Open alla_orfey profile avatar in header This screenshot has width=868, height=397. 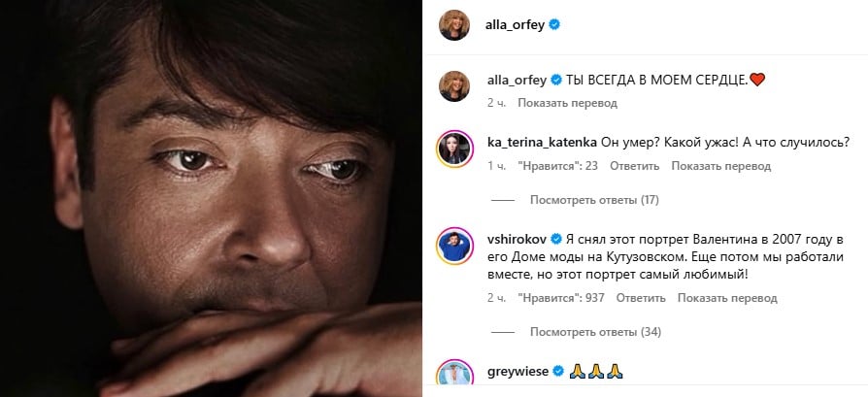point(454,25)
